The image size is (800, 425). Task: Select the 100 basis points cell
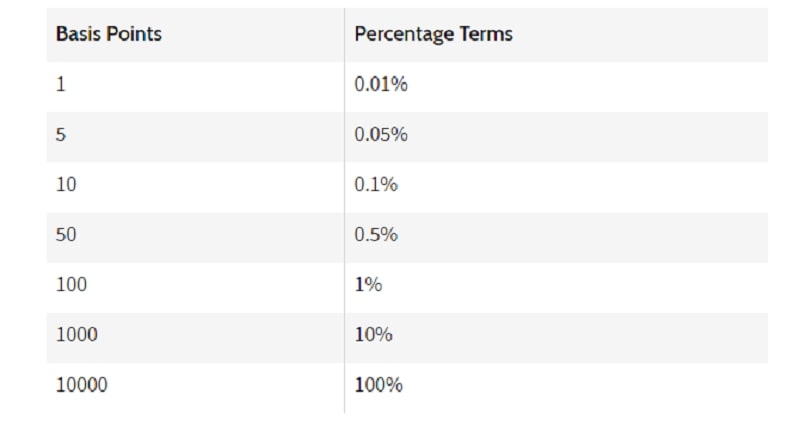(x=71, y=285)
